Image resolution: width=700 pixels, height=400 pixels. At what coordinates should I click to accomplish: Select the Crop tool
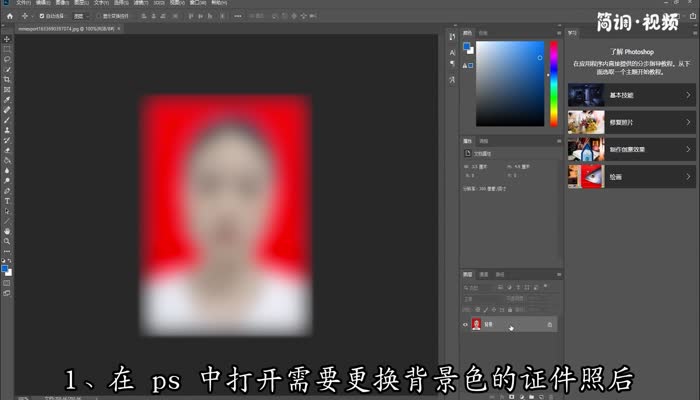[7, 79]
